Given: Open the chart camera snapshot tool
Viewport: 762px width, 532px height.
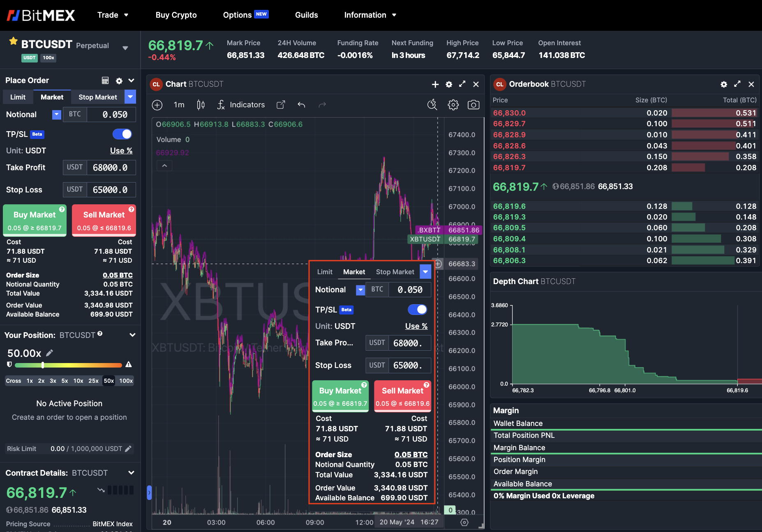Looking at the screenshot, I should [x=473, y=105].
